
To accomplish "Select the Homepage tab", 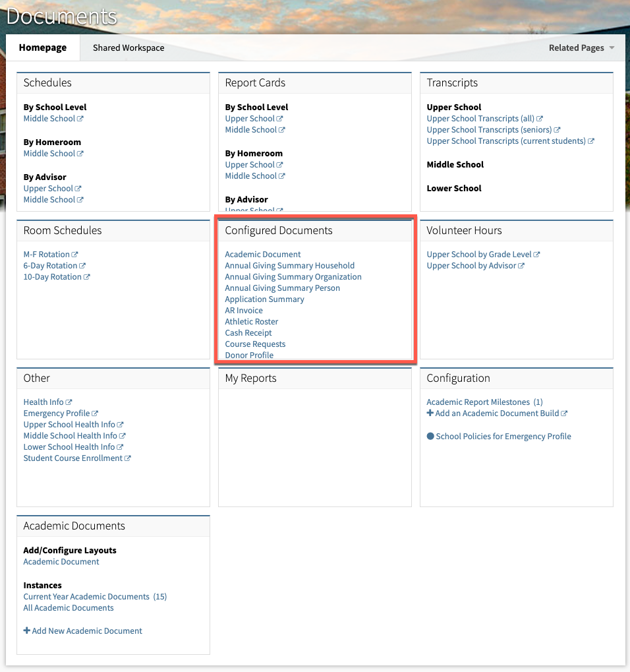I will [42, 47].
